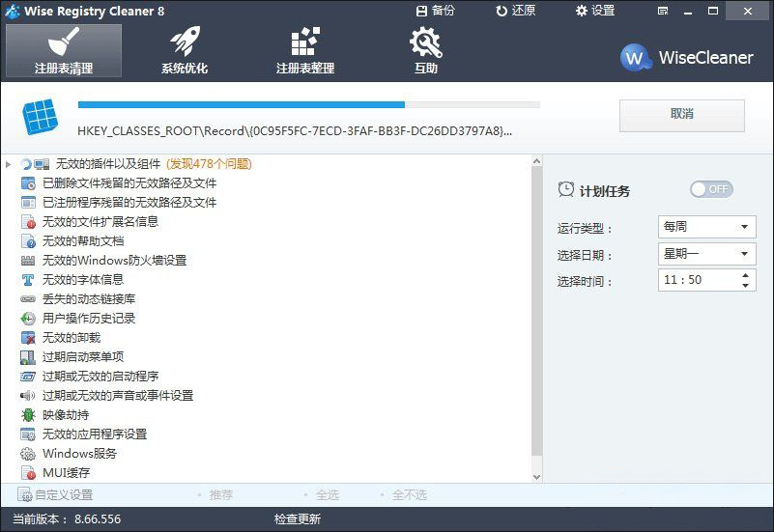The width and height of the screenshot is (774, 532).
Task: Click the 选择时间 field showing 11:50
Action: pyautogui.click(x=706, y=280)
